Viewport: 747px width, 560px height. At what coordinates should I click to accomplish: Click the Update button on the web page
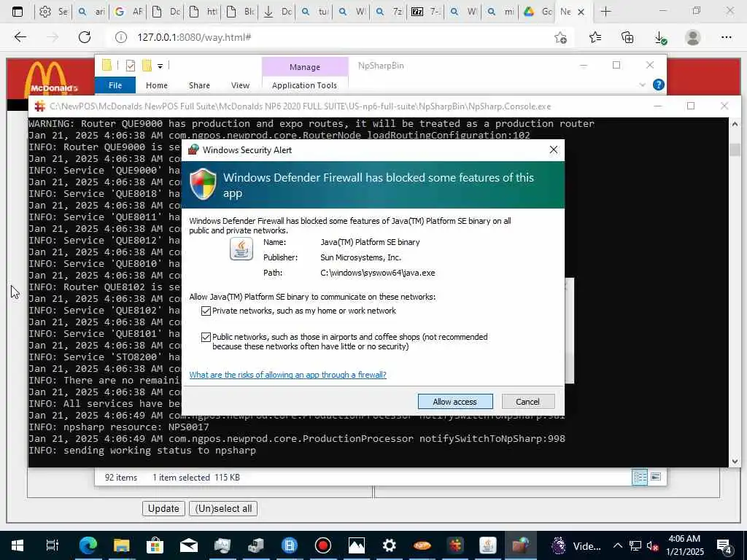163,508
